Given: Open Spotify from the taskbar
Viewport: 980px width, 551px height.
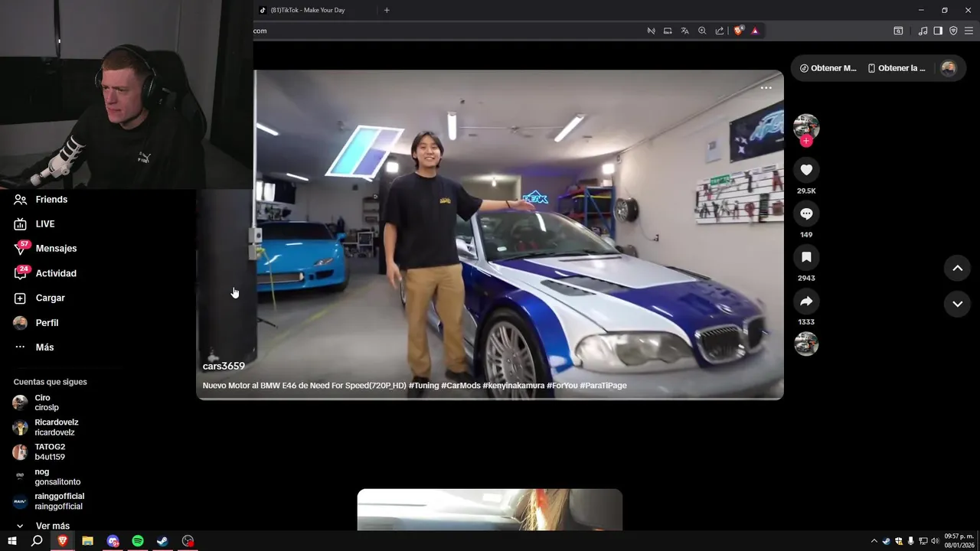Looking at the screenshot, I should pos(138,541).
